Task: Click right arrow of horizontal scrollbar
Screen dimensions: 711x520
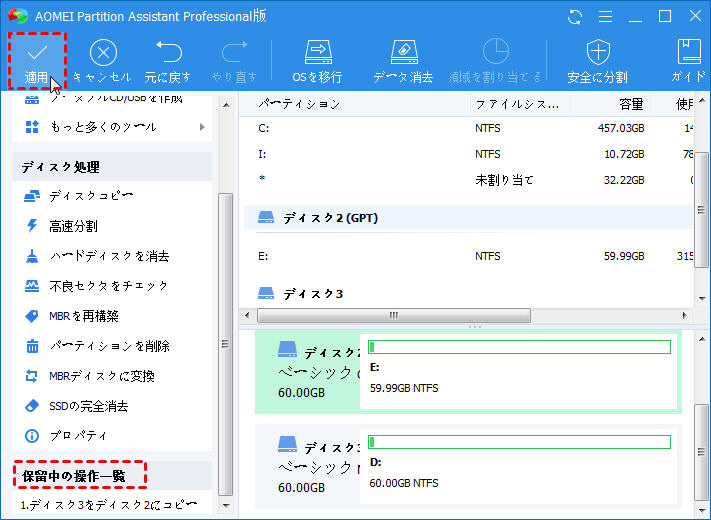Action: (685, 315)
